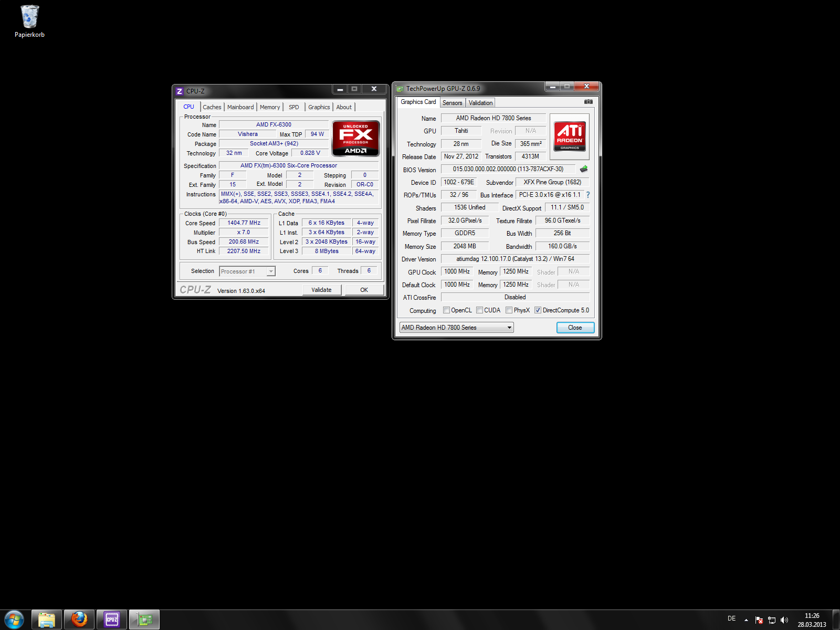The image size is (840, 630).
Task: Open the Papierkorb recycle bin icon
Action: 29,21
